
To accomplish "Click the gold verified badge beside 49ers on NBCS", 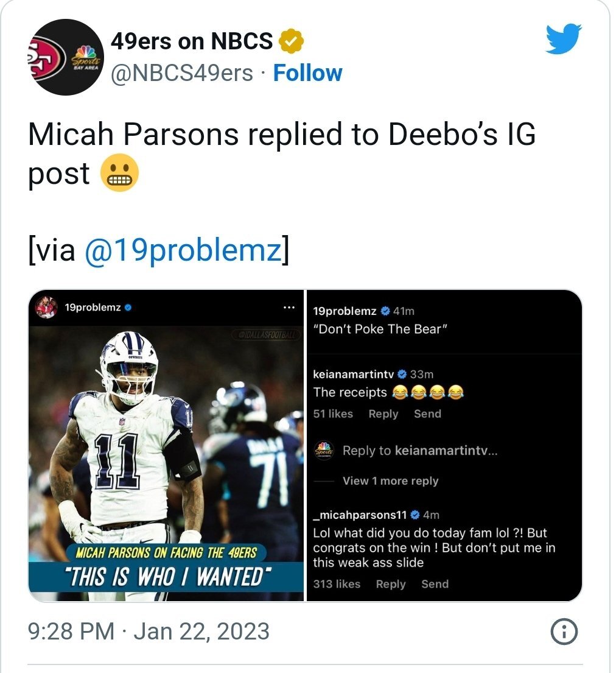I will click(292, 41).
